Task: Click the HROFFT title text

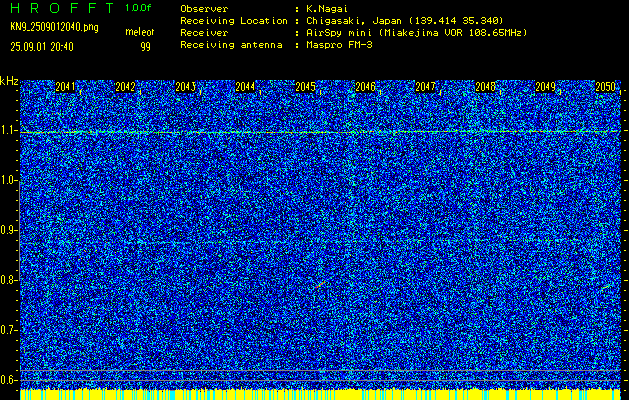Action: [63, 8]
